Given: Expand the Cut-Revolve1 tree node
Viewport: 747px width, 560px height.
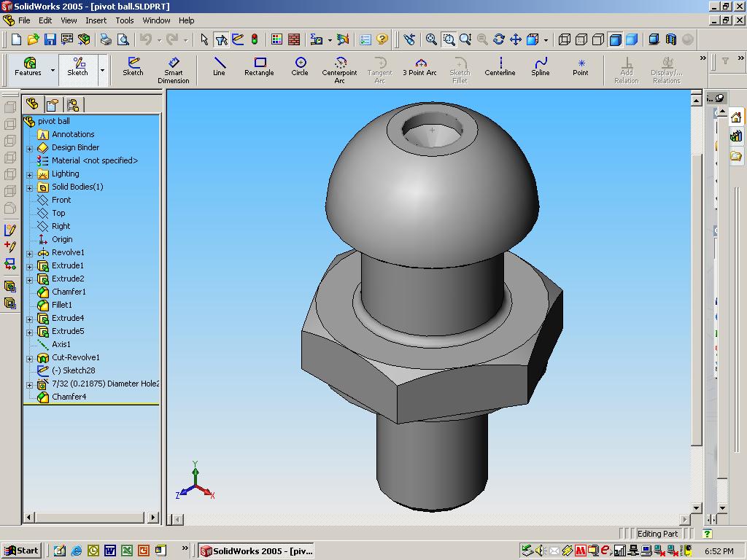Looking at the screenshot, I should click(29, 359).
